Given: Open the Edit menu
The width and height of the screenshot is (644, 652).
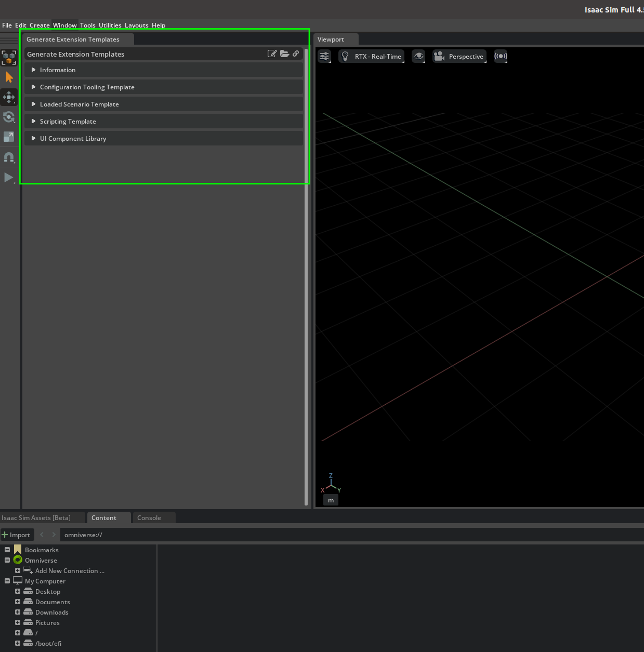Looking at the screenshot, I should point(21,25).
